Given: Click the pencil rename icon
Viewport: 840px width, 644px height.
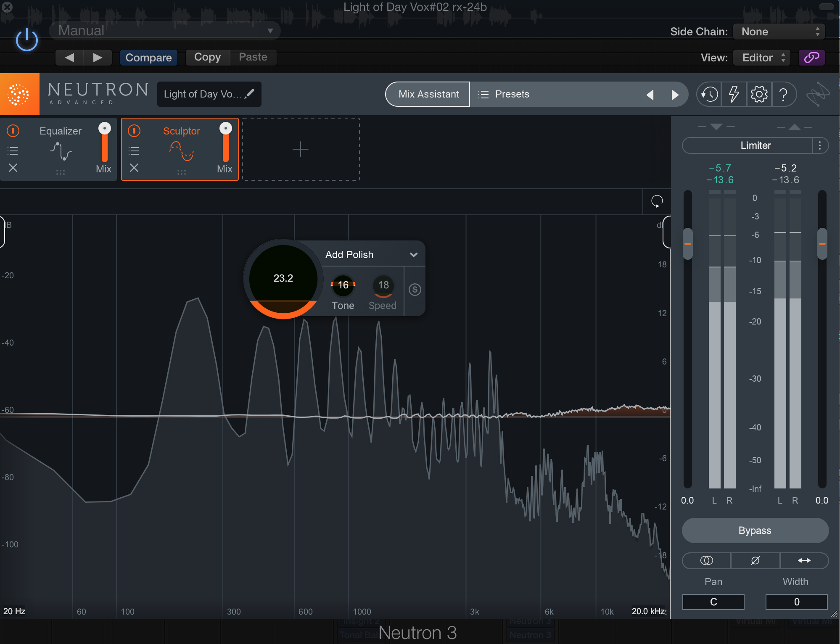Looking at the screenshot, I should (250, 93).
